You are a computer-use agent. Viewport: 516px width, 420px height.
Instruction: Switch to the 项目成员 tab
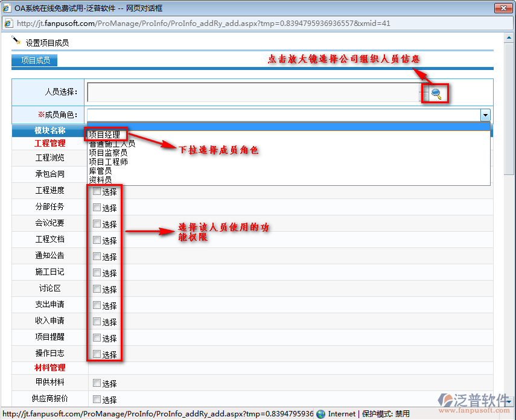click(x=35, y=60)
